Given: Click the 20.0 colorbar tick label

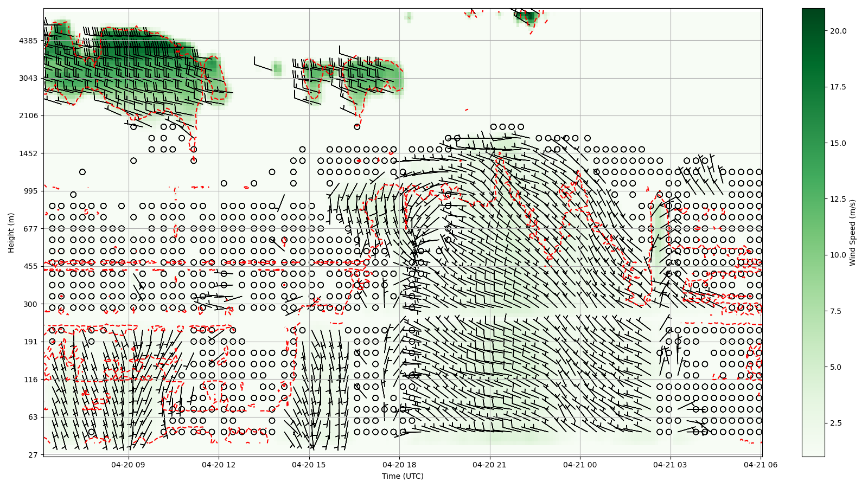Looking at the screenshot, I should tap(838, 31).
